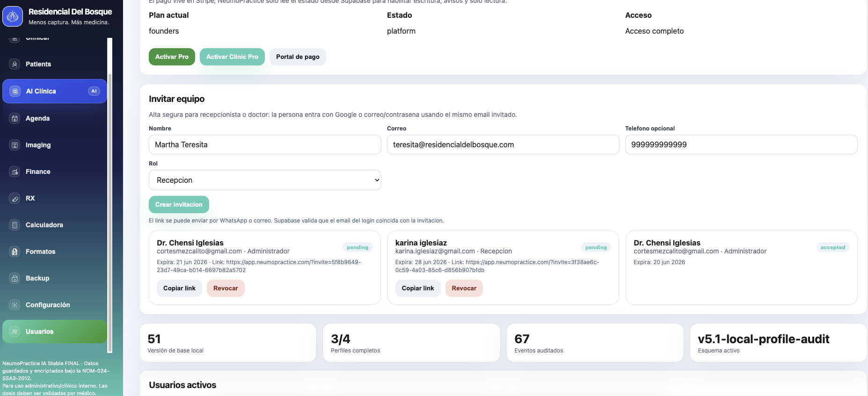The width and height of the screenshot is (868, 396).
Task: Click the Activar Clinic Pro button
Action: pyautogui.click(x=232, y=57)
